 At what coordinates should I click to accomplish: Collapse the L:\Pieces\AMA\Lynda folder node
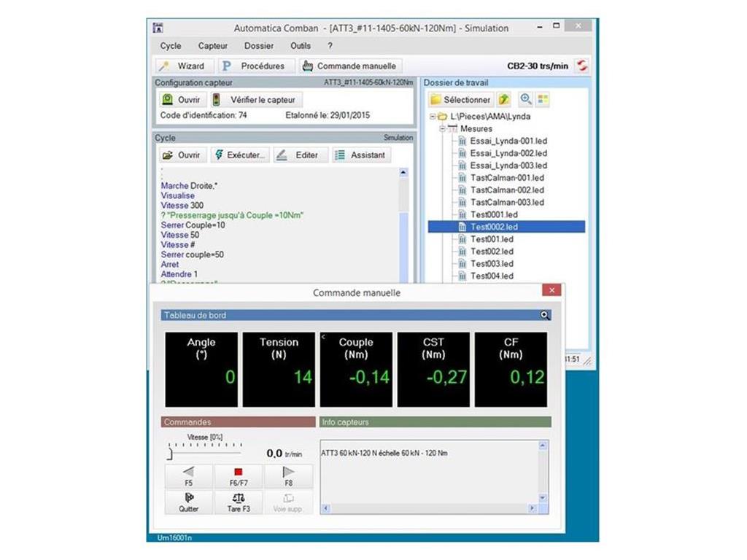point(433,117)
